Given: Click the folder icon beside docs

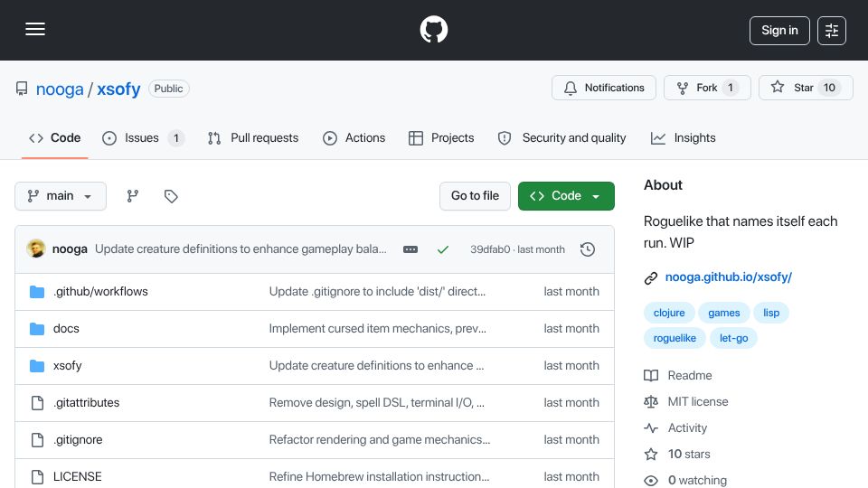Looking at the screenshot, I should tap(37, 329).
